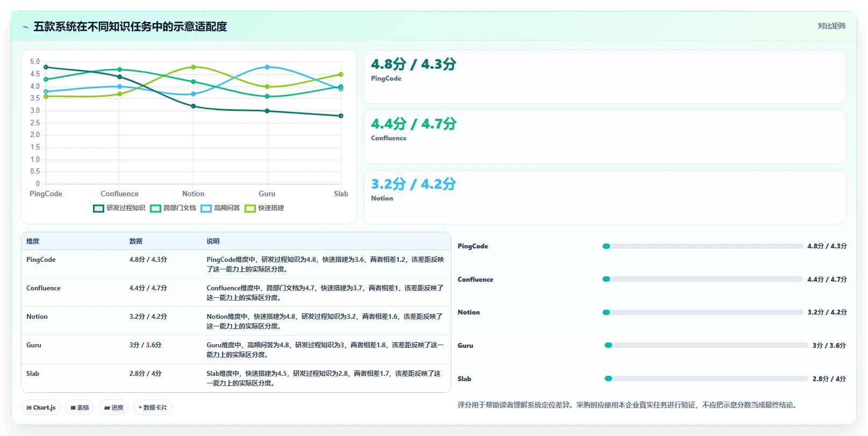Click the table value 4.4分 / 4.7分
The height and width of the screenshot is (436, 868).
pyautogui.click(x=148, y=288)
